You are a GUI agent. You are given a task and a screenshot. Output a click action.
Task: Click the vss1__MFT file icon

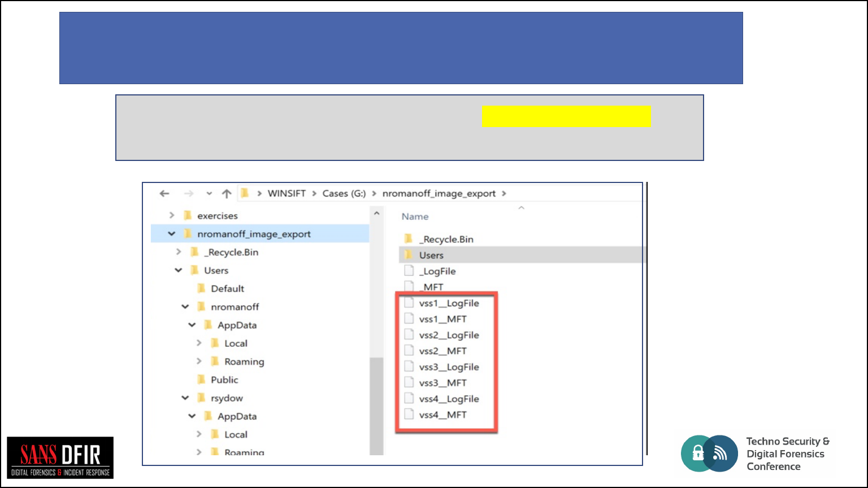[x=409, y=319]
